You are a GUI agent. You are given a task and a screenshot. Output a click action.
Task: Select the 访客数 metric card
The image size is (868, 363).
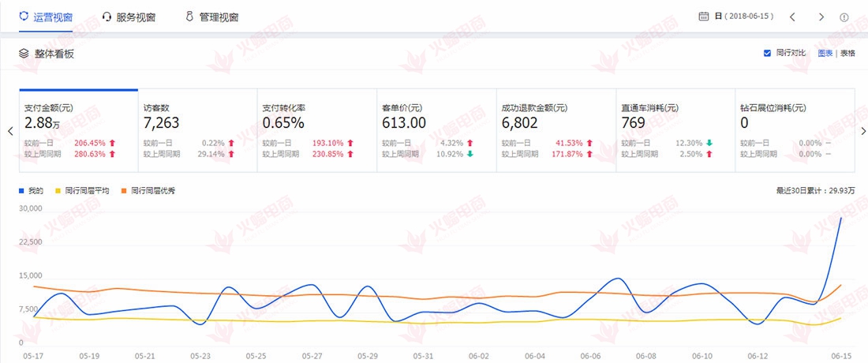197,130
